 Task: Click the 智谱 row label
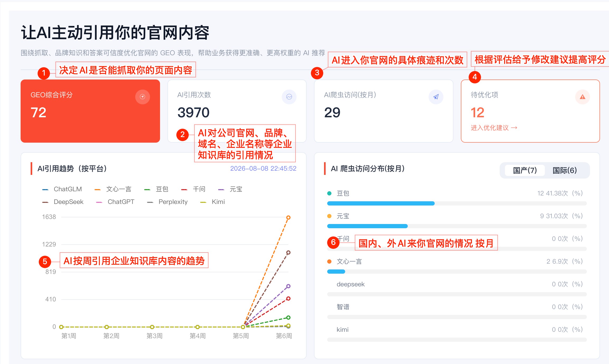point(343,307)
